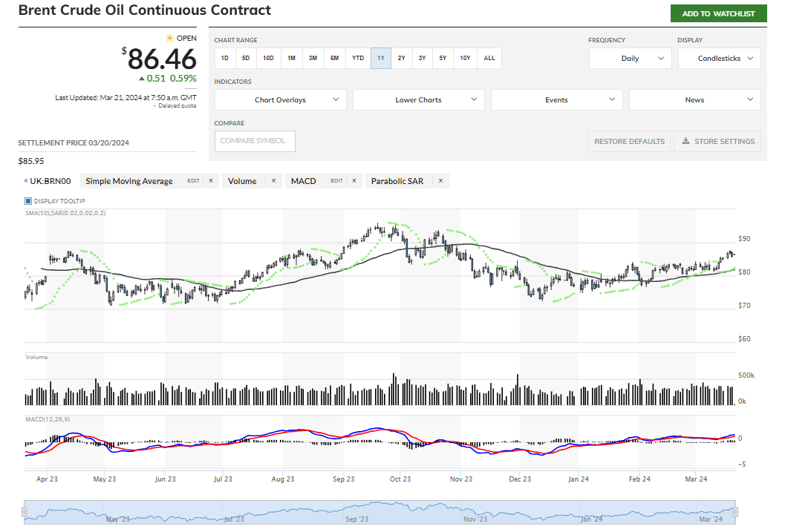The width and height of the screenshot is (785, 532).
Task: Click the Restore Defaults button
Action: (629, 142)
